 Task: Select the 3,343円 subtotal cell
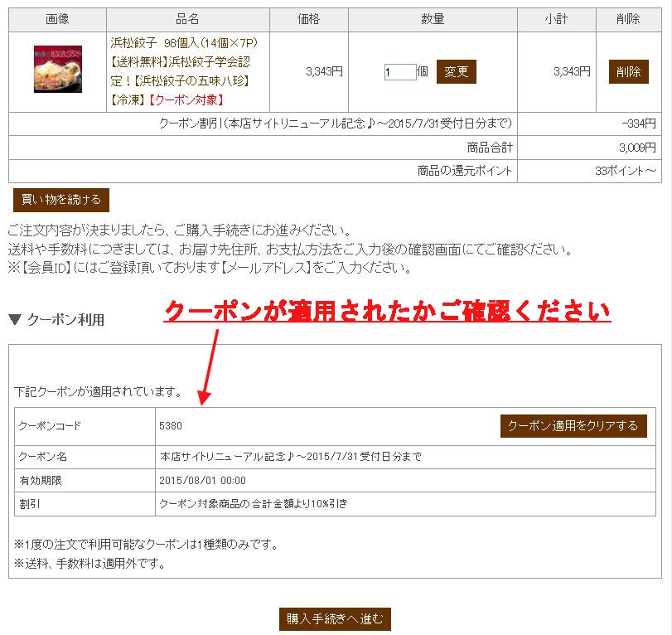click(x=557, y=71)
